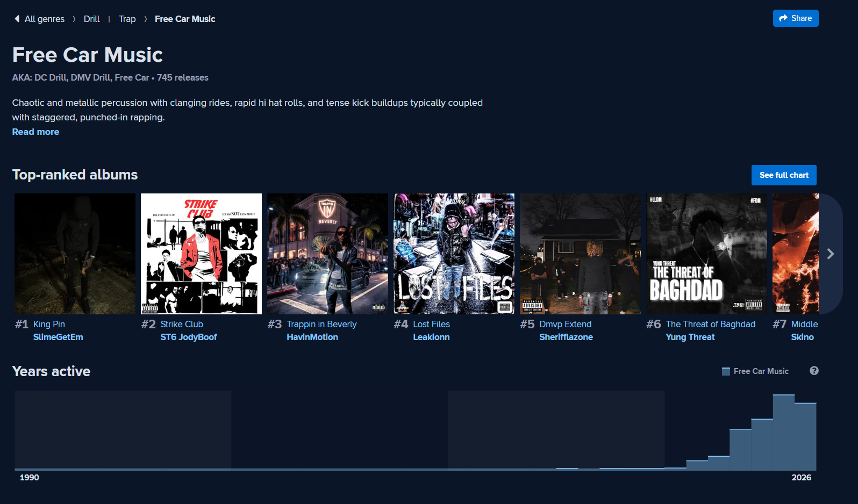The height and width of the screenshot is (504, 858).
Task: Visit artist Sherifflazone
Action: [x=566, y=337]
